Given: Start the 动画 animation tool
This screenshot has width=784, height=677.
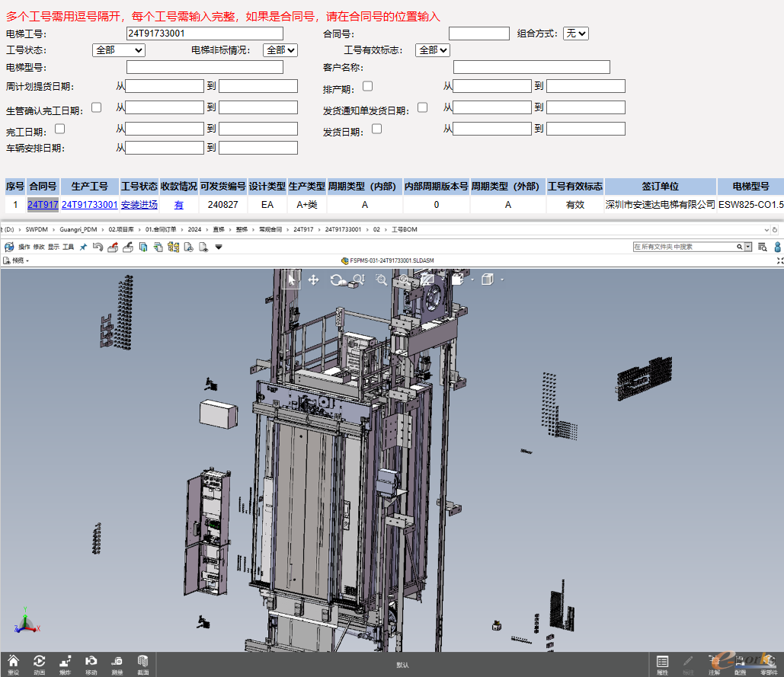Looking at the screenshot, I should tap(40, 664).
